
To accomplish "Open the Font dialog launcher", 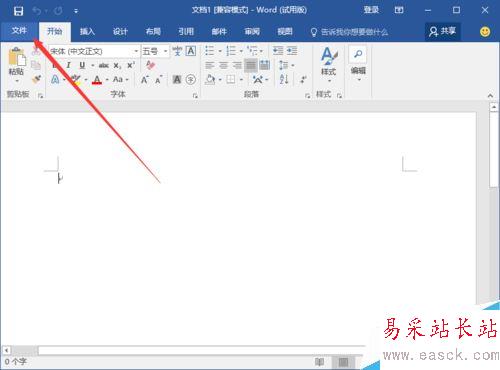I will click(x=195, y=96).
